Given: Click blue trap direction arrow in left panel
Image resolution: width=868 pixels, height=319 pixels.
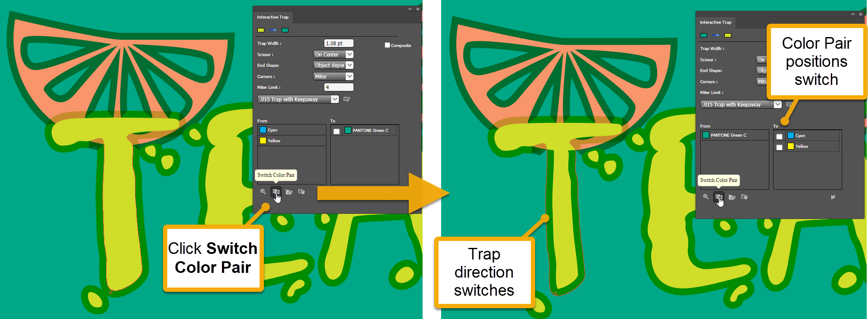Looking at the screenshot, I should (273, 30).
